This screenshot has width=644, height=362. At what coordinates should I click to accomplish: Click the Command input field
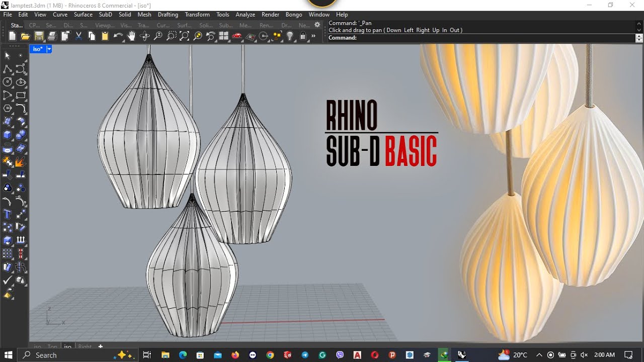pos(481,38)
